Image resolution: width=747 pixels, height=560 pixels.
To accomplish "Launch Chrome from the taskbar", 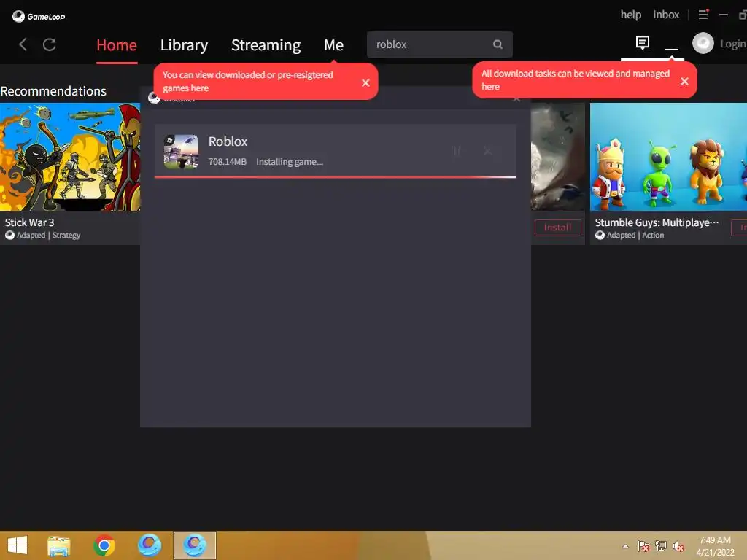I will [104, 545].
